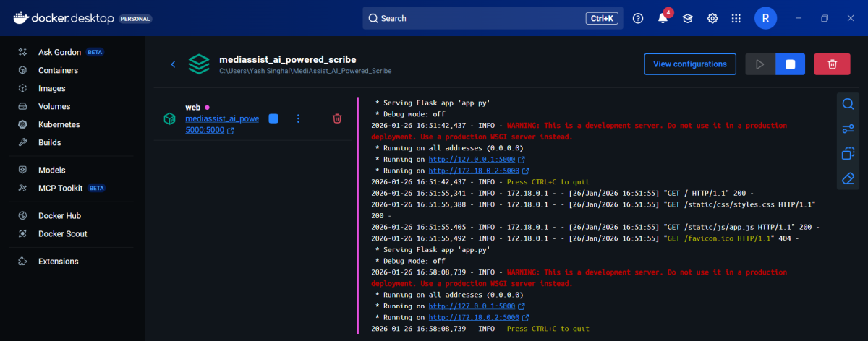Open the Learning center icon
868x341 pixels.
coord(688,19)
